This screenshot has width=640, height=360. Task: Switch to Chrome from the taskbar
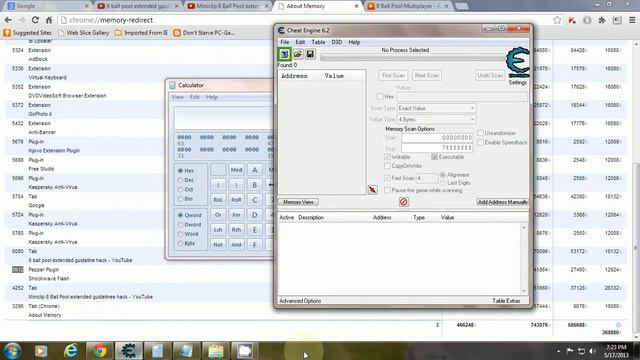coord(99,351)
